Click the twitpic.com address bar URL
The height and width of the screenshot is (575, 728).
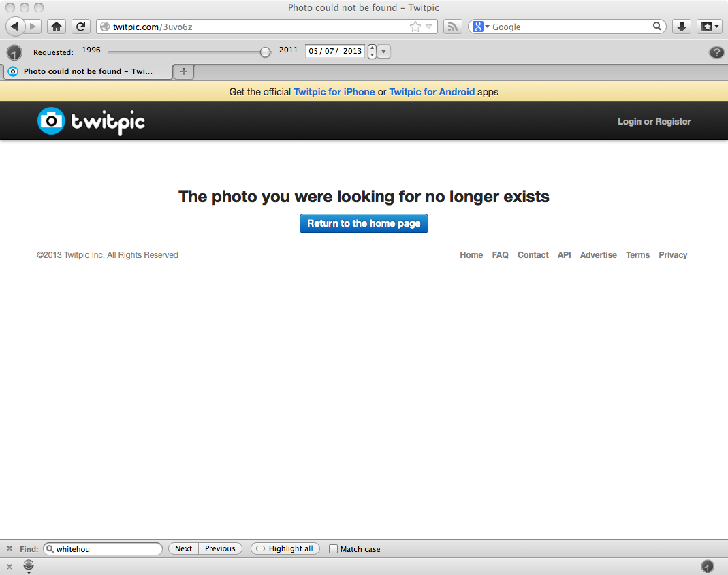coord(153,27)
